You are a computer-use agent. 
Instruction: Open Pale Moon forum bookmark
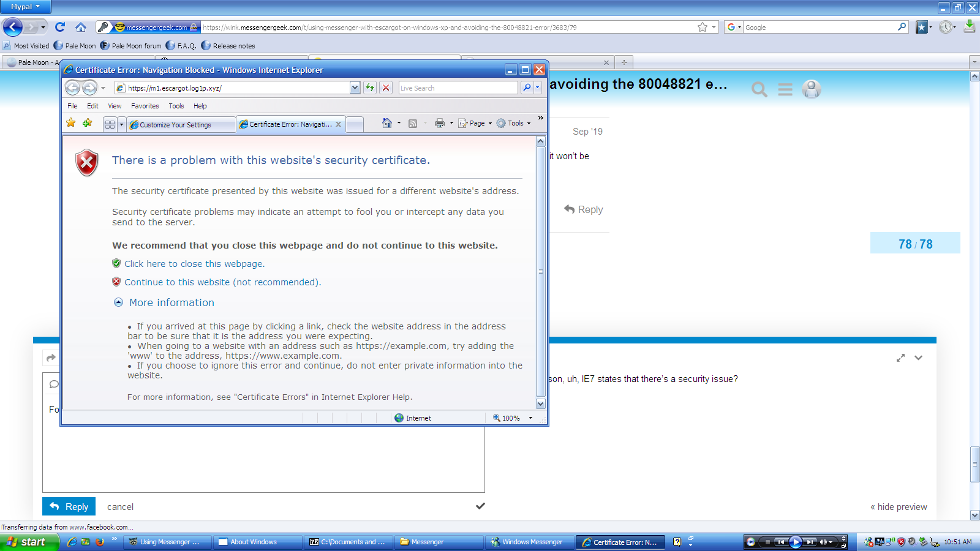[x=130, y=46]
